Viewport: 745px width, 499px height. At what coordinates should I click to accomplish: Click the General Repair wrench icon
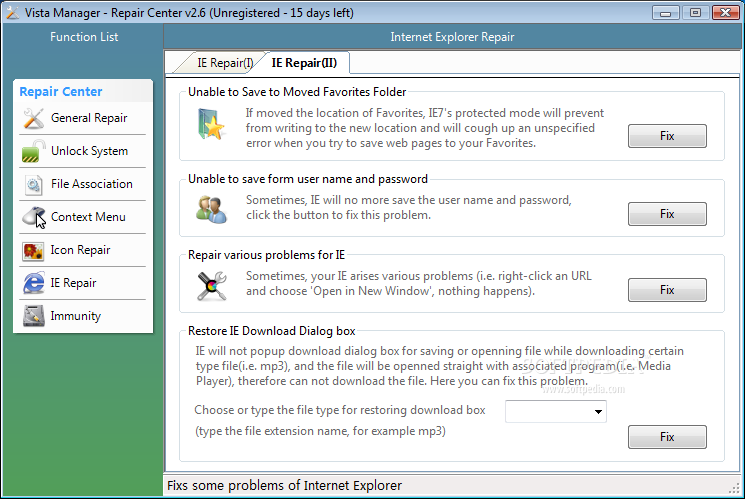pos(33,118)
